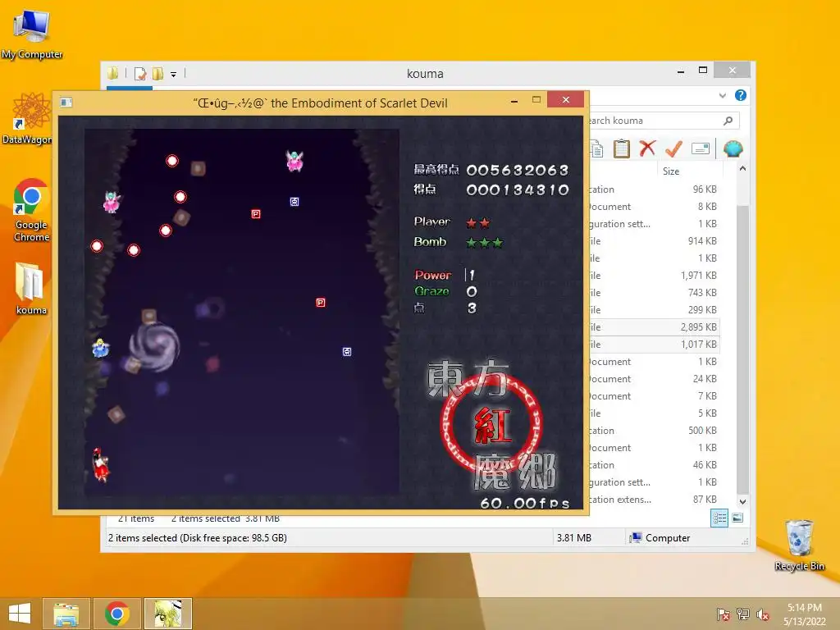840x630 pixels.
Task: Click the Paste clipboard toolbar icon
Action: [622, 149]
